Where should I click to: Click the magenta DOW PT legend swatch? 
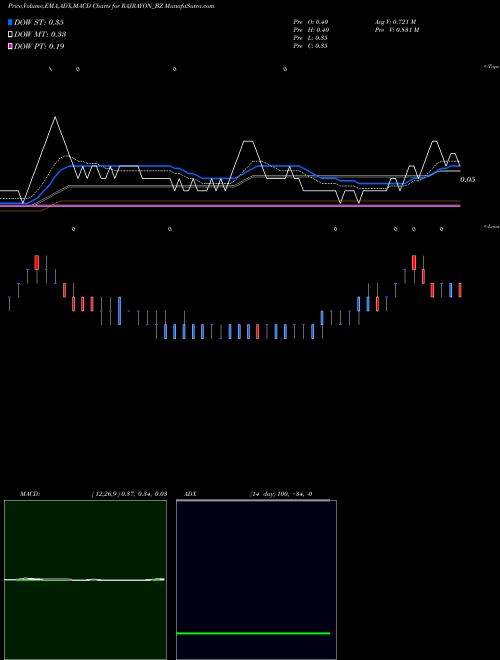10,46
